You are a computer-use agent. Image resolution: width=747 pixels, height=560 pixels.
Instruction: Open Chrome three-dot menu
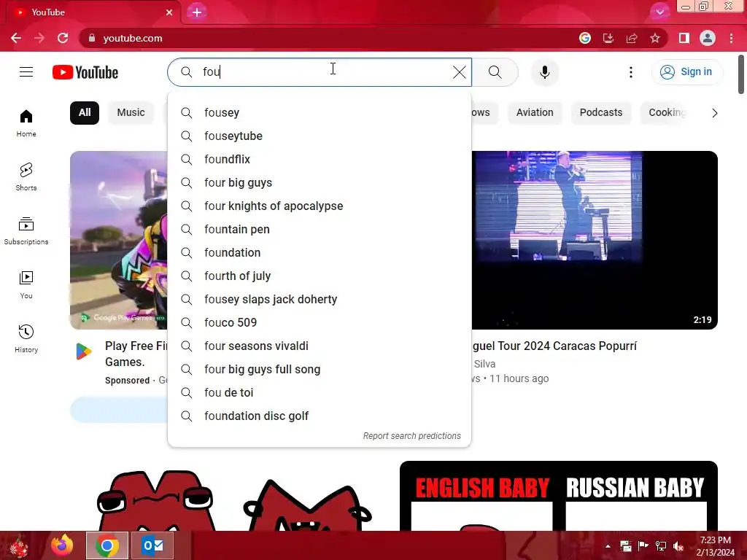pyautogui.click(x=731, y=38)
